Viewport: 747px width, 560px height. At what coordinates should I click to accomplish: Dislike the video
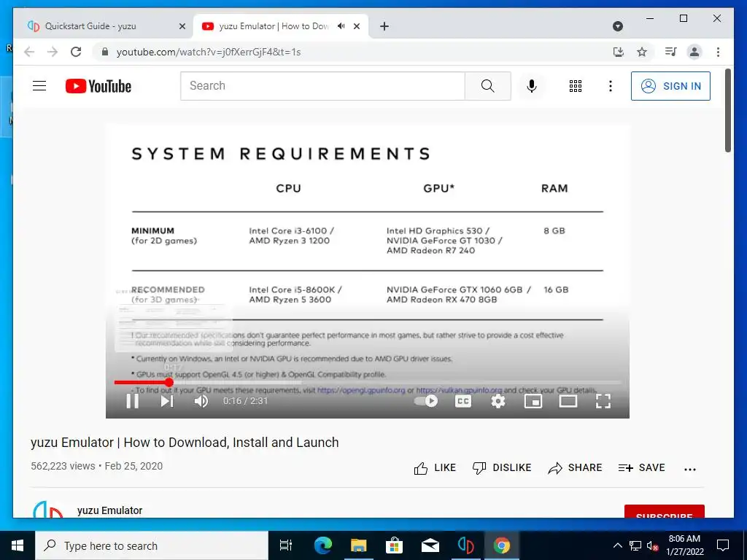click(x=502, y=468)
